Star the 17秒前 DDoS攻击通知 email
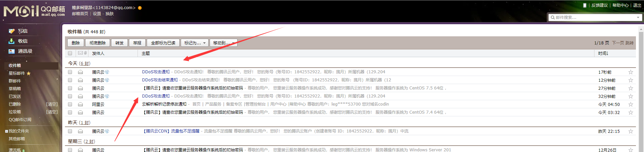Viewport: 644px width, 152px height. 631,72
